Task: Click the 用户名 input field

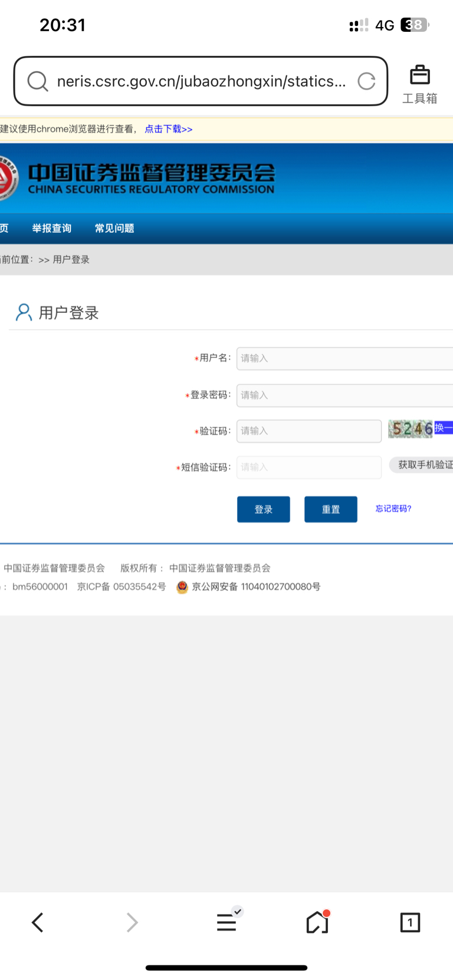Action: 344,358
